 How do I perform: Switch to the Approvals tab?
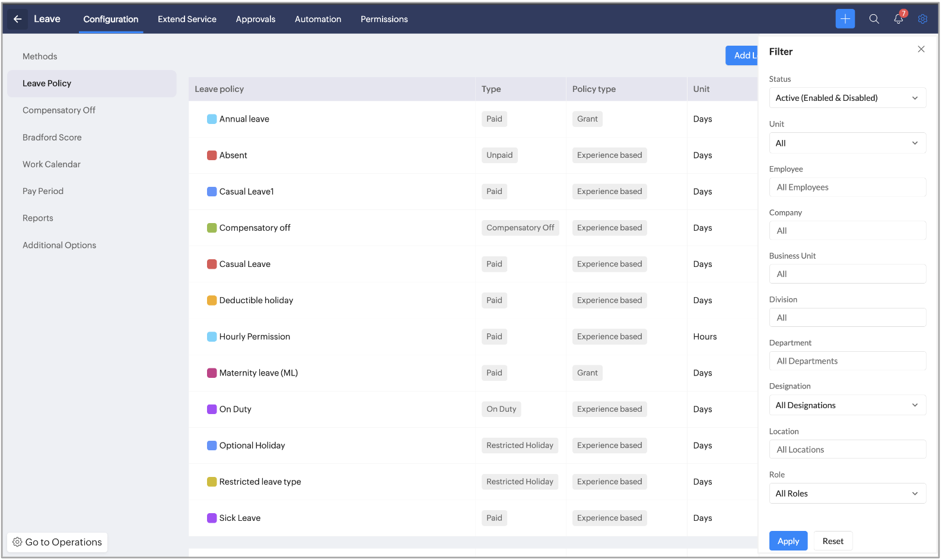(x=255, y=19)
